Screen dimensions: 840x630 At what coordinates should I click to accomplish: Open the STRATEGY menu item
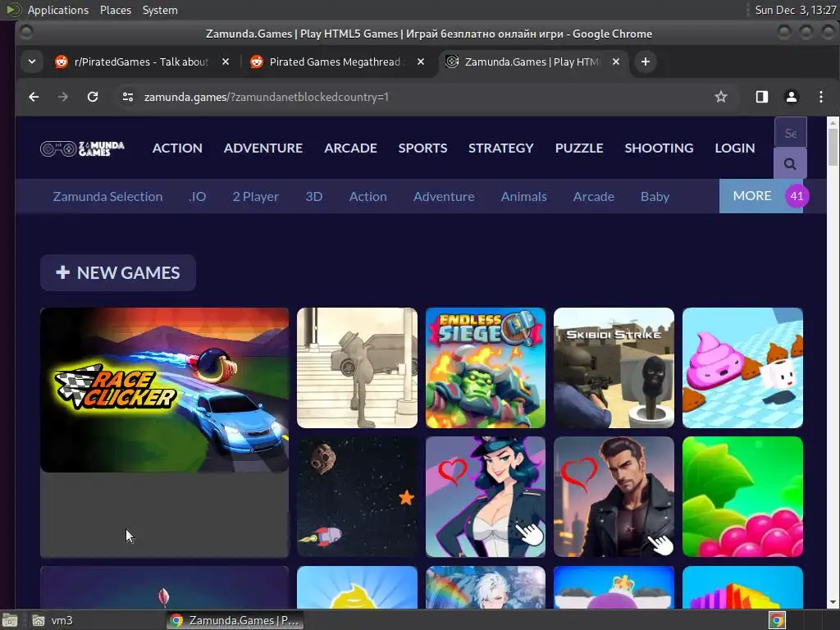tap(501, 148)
